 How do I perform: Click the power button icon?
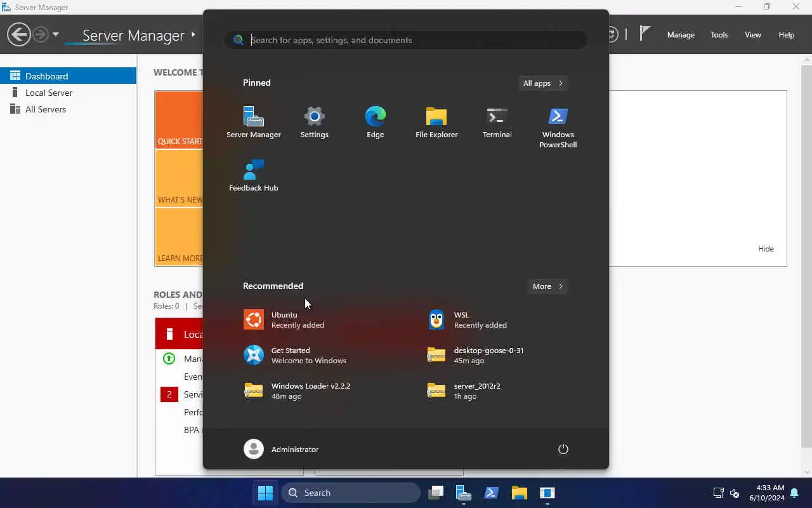tap(563, 449)
